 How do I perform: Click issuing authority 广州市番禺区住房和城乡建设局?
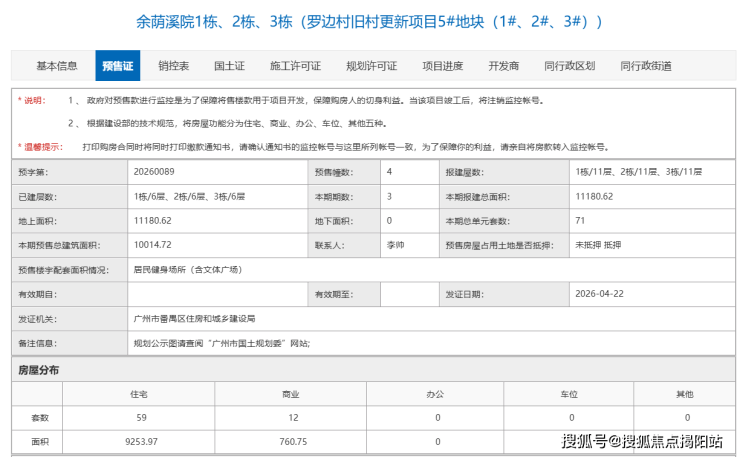(194, 319)
